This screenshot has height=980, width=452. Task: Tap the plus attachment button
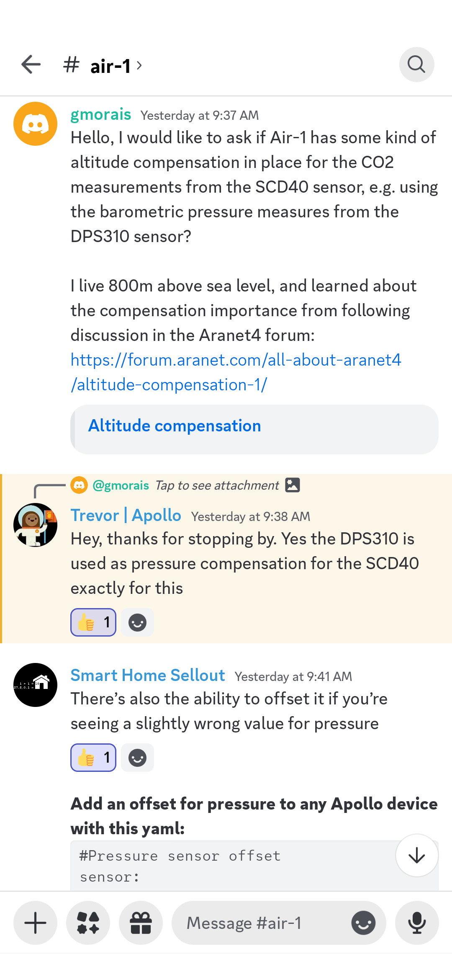36,923
